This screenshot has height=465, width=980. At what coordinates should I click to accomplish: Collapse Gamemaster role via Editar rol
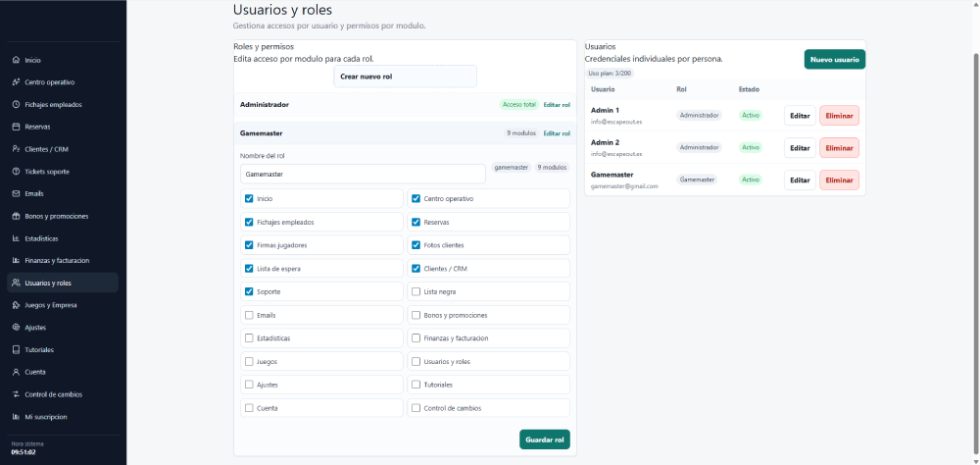coord(557,133)
